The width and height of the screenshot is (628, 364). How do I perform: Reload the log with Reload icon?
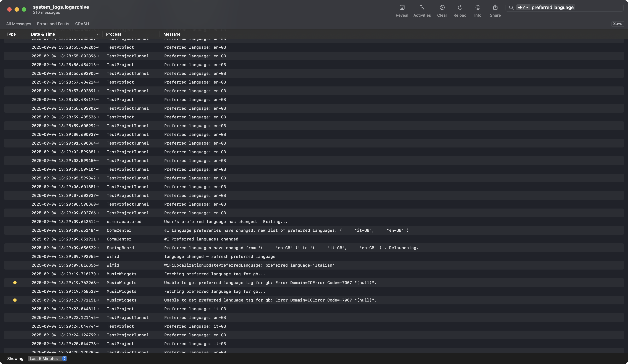pos(460,7)
